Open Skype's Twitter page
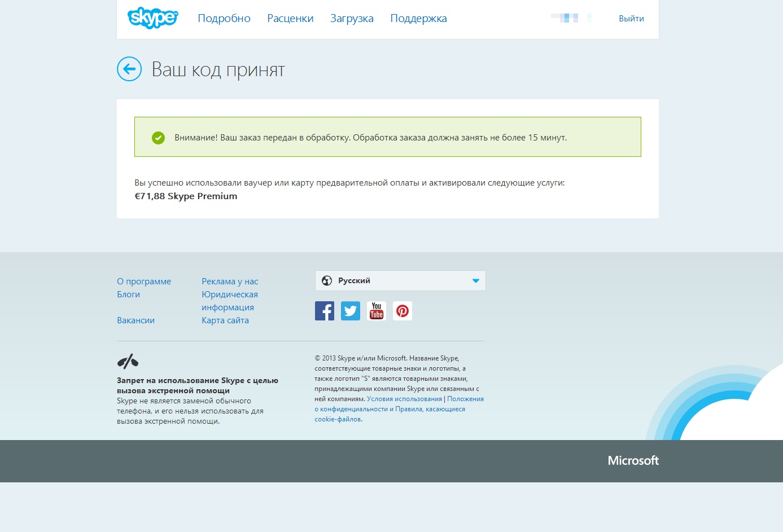This screenshot has width=783, height=532. coord(350,311)
